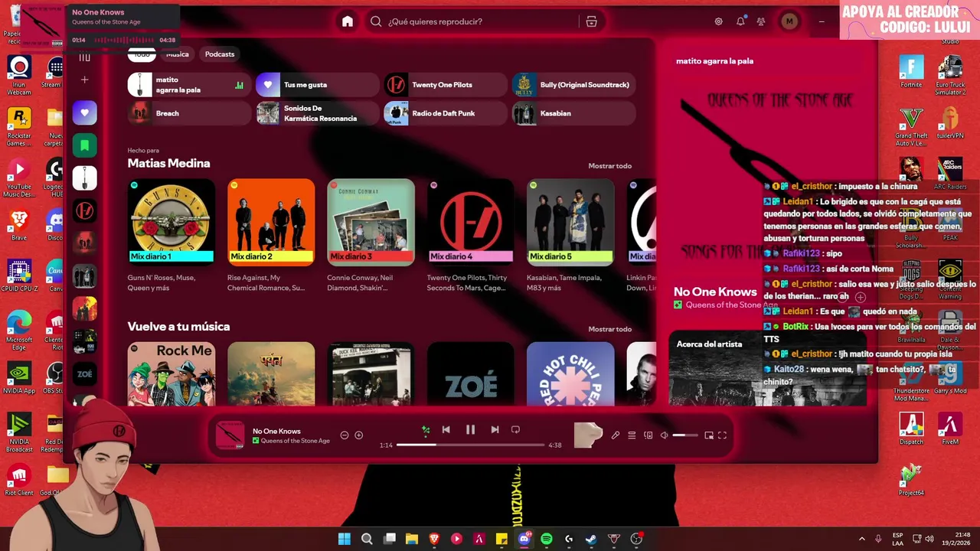Open the settings gear beside the bell

(x=718, y=21)
